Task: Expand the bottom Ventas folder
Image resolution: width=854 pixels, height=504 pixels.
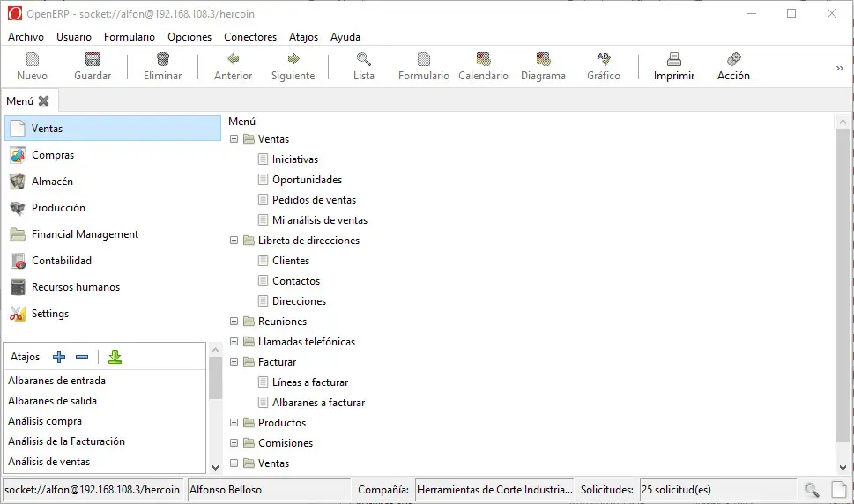Action: [234, 463]
